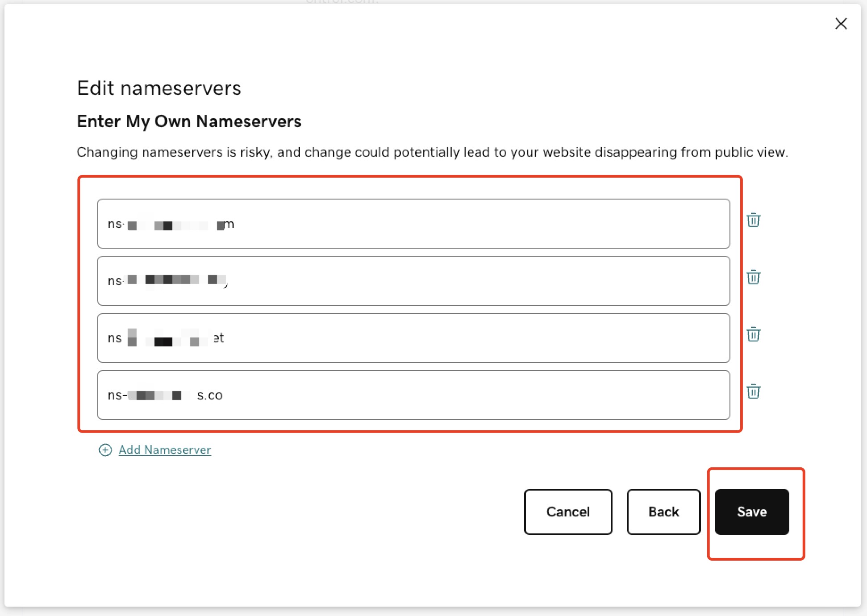Screen dimensions: 867x616
Task: Click the blurred text in first nameserver field
Action: [x=176, y=225]
